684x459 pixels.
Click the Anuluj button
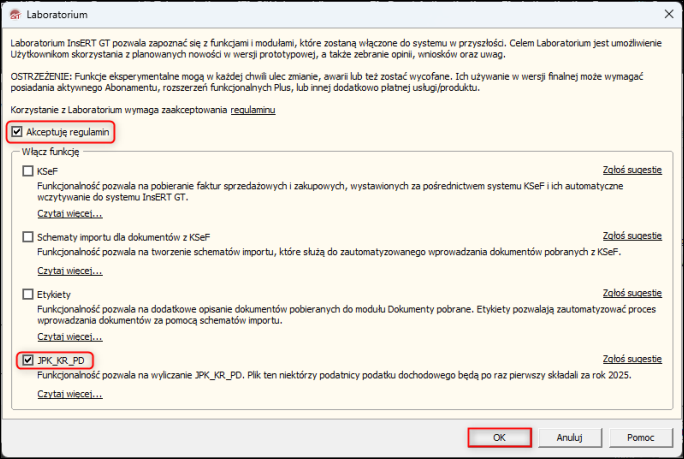click(570, 438)
